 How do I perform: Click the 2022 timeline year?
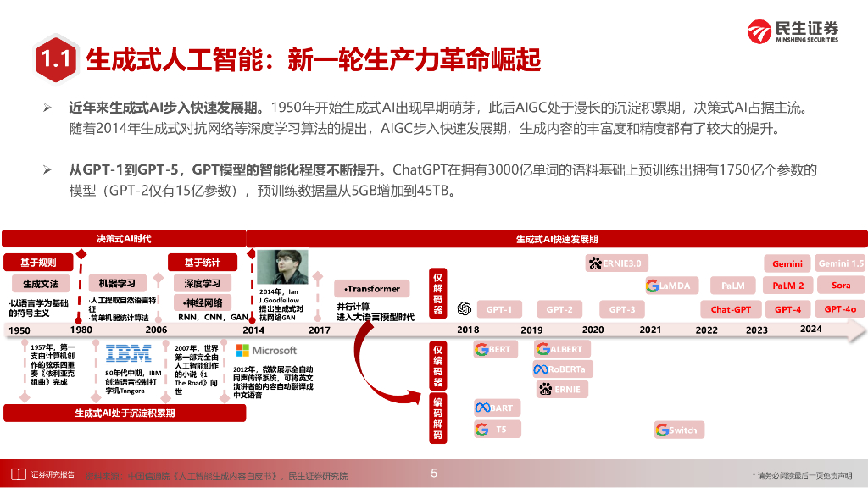tap(706, 330)
